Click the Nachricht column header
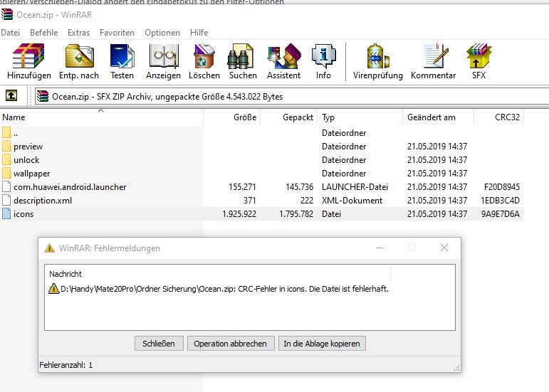Viewport: 549px width, 392px height. (217, 273)
